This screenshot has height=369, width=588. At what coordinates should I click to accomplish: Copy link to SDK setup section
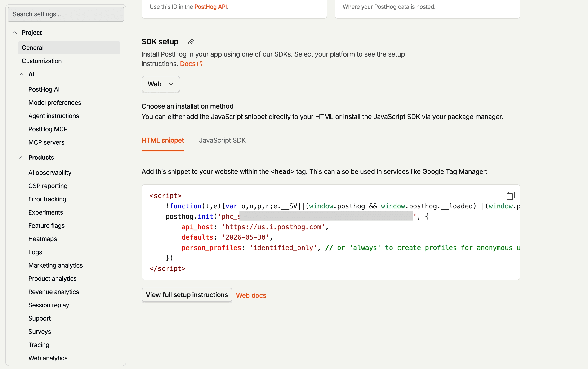point(191,42)
